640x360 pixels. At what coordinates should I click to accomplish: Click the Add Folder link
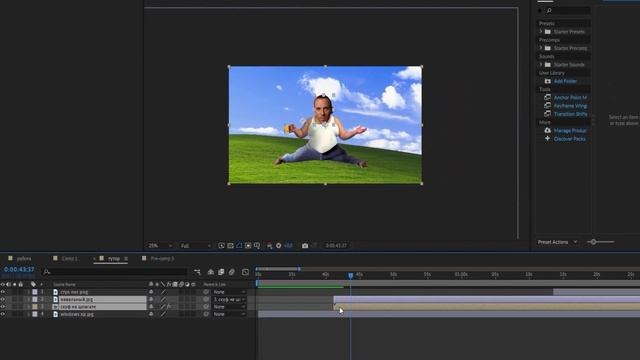(x=565, y=81)
